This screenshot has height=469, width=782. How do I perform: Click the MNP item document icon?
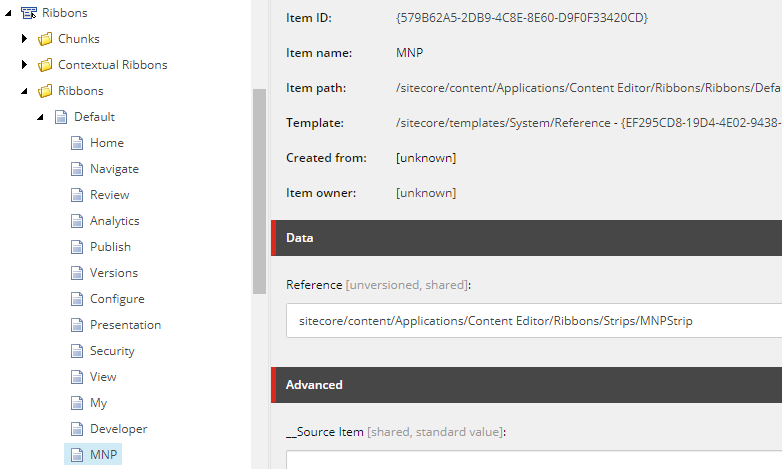(77, 455)
